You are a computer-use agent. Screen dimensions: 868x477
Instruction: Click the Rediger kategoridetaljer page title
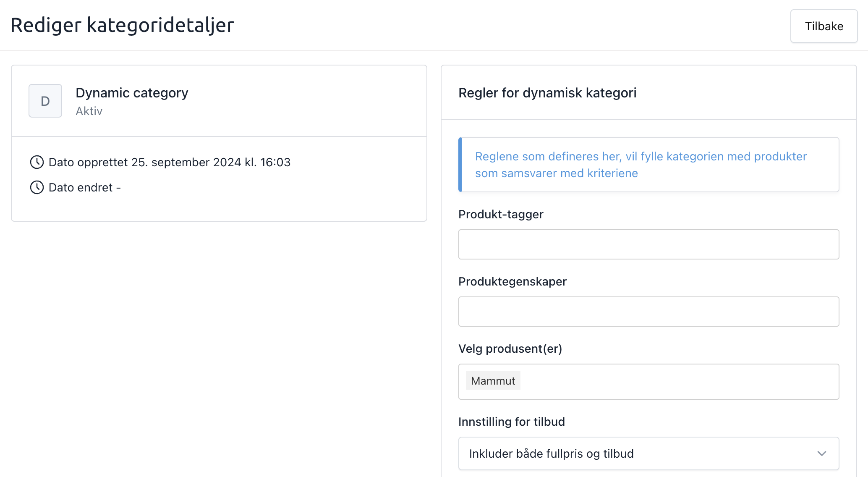122,25
